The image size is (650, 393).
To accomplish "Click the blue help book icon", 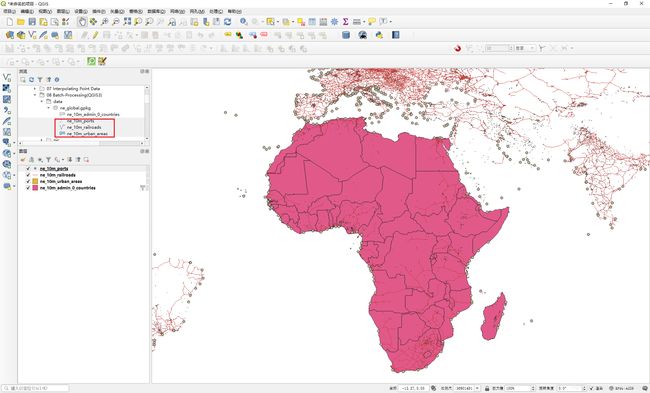I will [x=395, y=35].
